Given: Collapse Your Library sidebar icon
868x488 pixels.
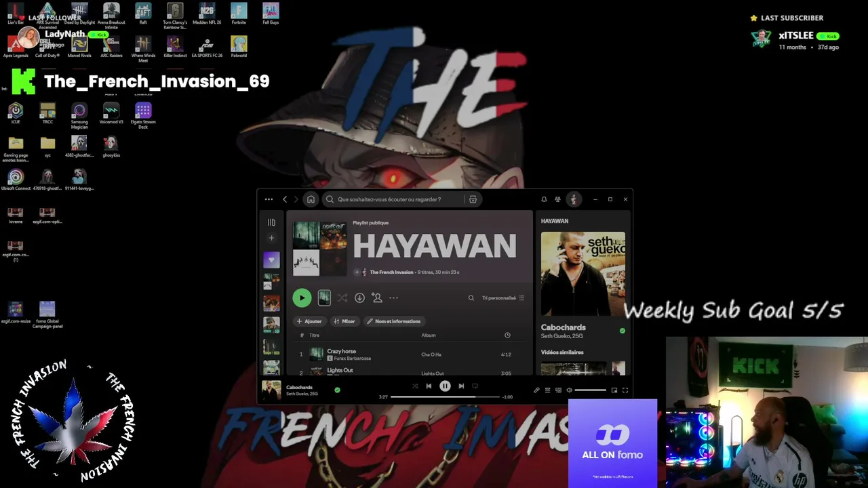Looking at the screenshot, I should 271,222.
